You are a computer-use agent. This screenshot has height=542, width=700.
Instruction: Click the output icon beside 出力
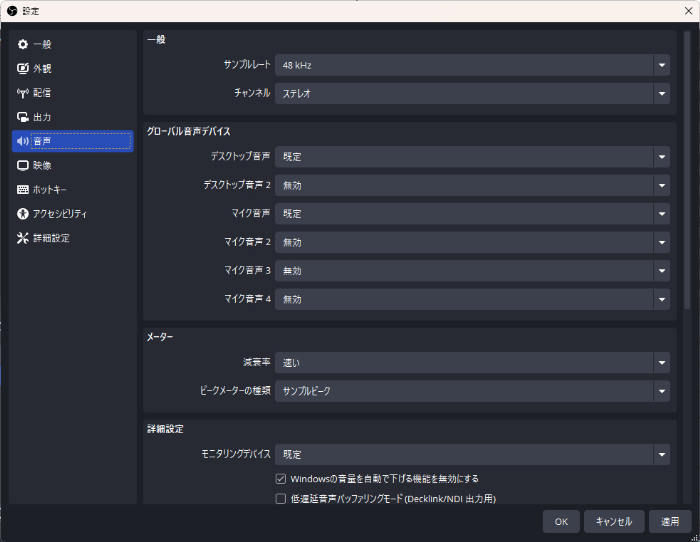(x=23, y=117)
